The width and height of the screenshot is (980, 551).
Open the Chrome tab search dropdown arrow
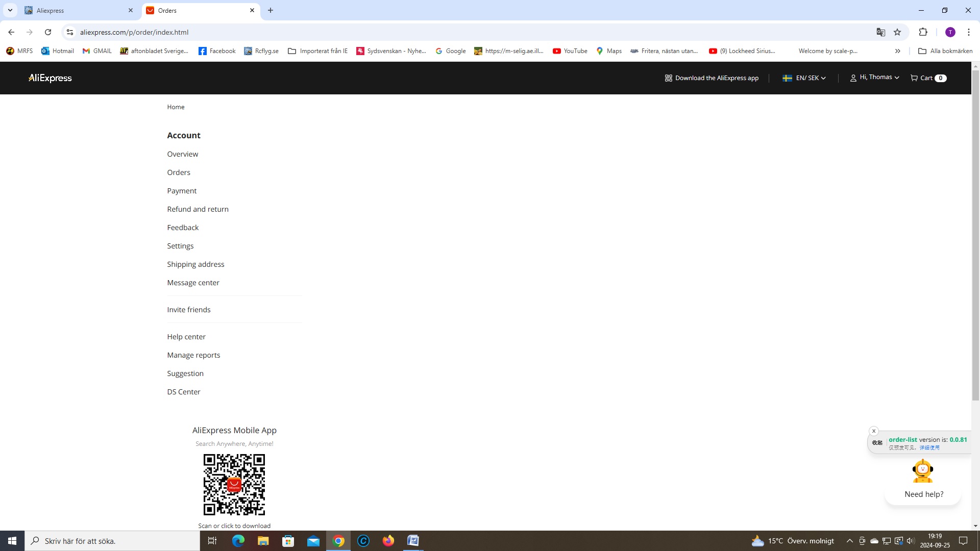[10, 10]
